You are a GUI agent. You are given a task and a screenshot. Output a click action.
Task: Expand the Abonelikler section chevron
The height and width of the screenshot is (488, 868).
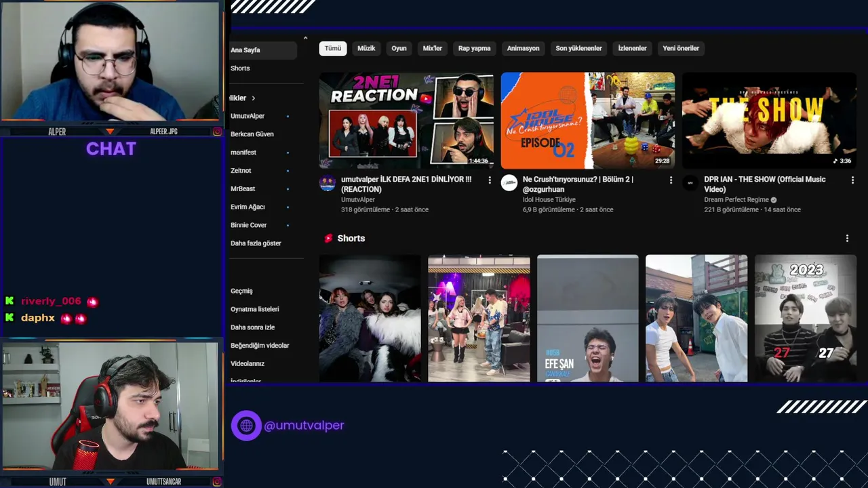tap(254, 98)
